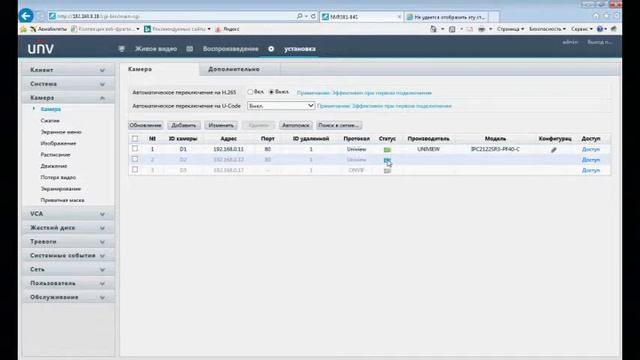Expand the VCA sidebar section

[x=68, y=214]
